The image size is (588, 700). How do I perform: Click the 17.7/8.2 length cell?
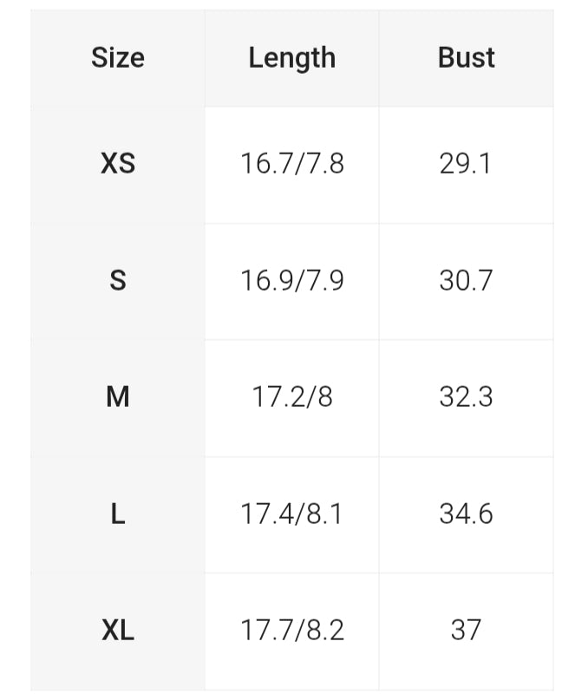click(291, 630)
